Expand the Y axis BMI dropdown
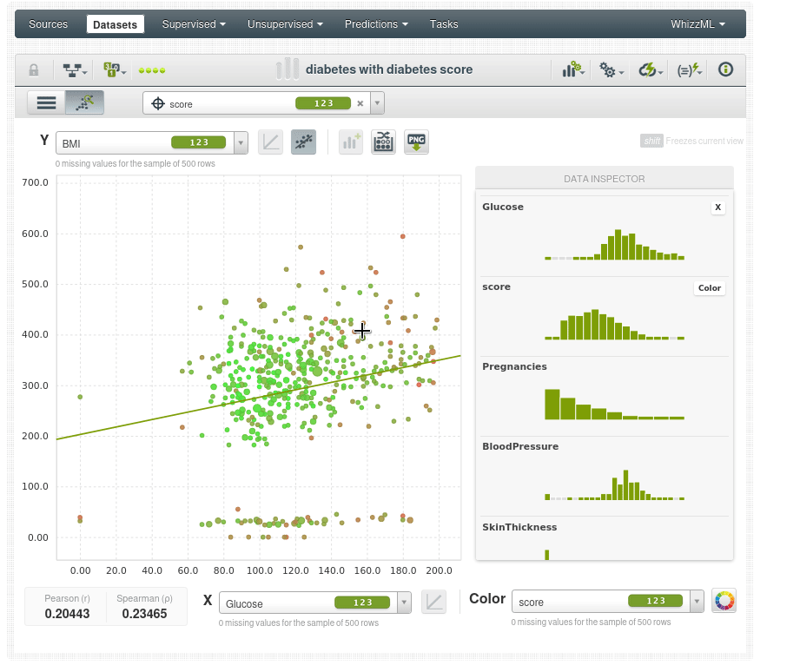The width and height of the screenshot is (800, 672). coord(241,142)
